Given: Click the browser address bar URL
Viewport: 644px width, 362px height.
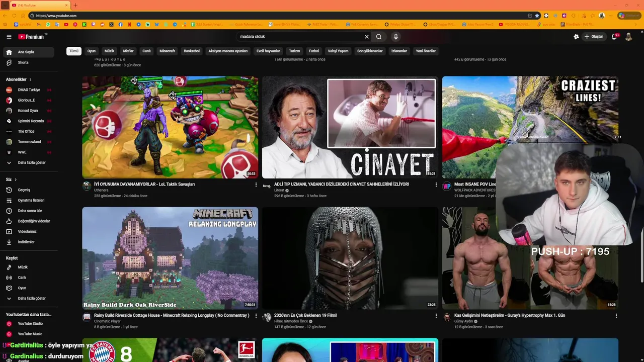Looking at the screenshot, I should click(x=56, y=16).
